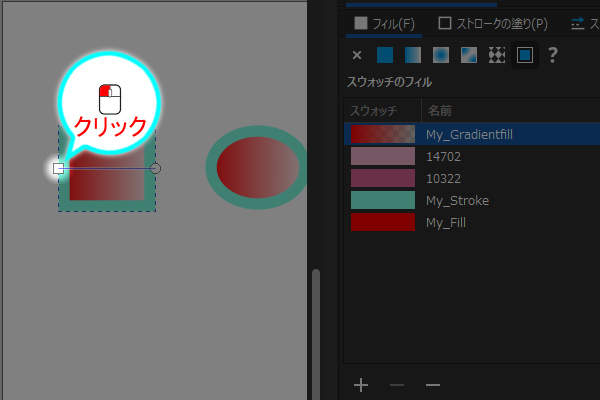Click the Unset paint question mark icon
Image resolution: width=600 pixels, height=400 pixels.
pos(552,55)
